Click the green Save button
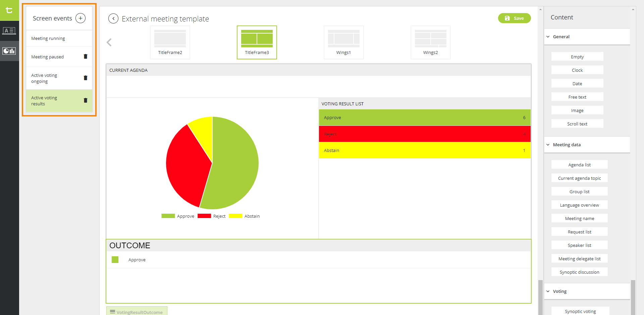The width and height of the screenshot is (644, 315). click(x=514, y=18)
